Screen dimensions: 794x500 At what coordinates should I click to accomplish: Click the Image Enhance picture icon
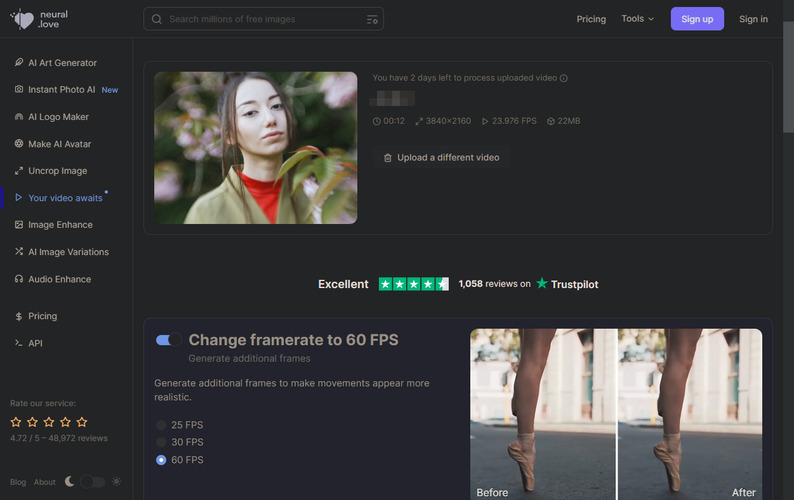(19, 224)
